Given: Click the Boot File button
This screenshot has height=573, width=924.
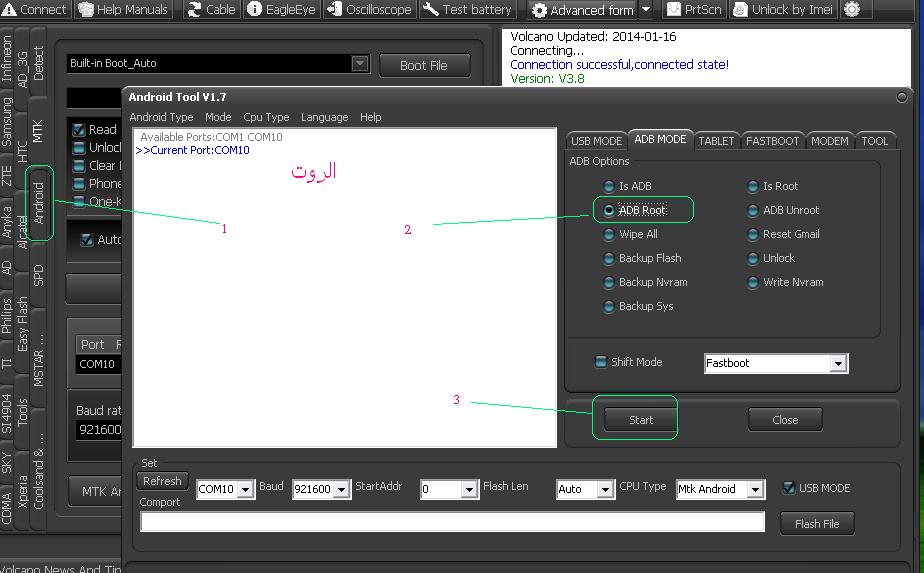Looking at the screenshot, I should (x=424, y=65).
